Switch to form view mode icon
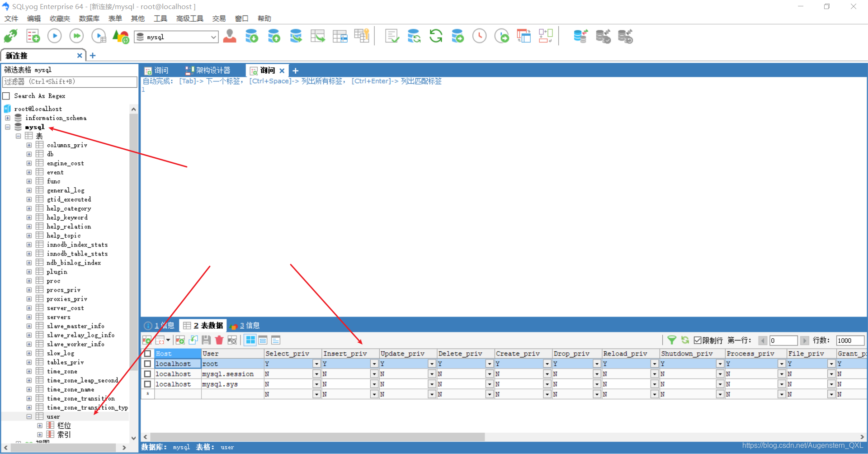 tap(263, 340)
